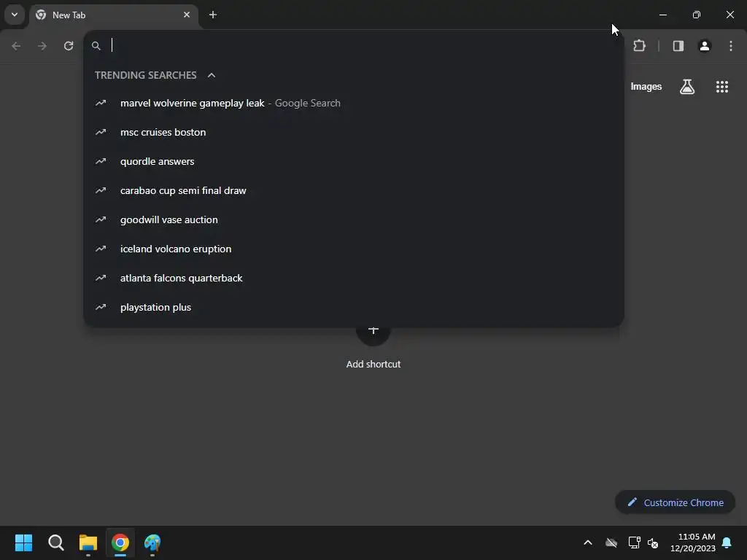
Task: Open Customize Chrome button
Action: click(675, 502)
